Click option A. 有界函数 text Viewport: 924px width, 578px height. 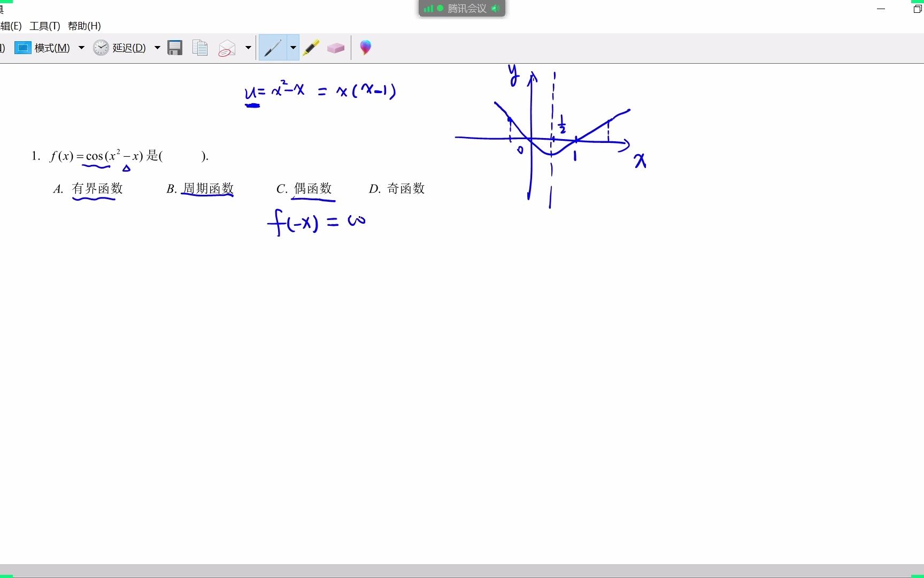coord(88,188)
